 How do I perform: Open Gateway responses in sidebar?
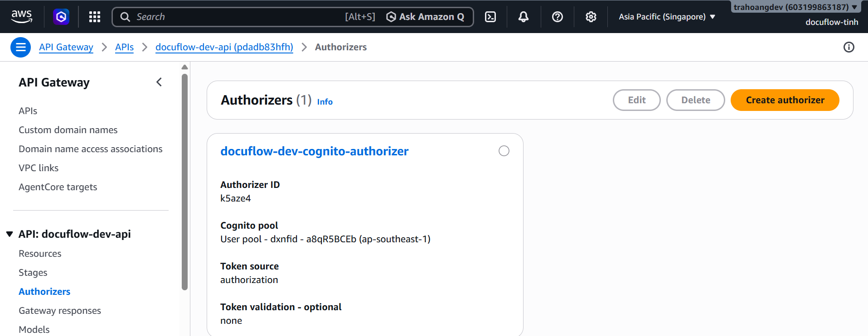coord(60,311)
